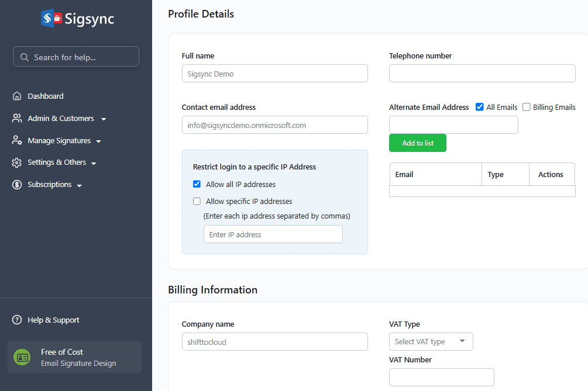The image size is (588, 391).
Task: Uncheck the All Emails checkbox
Action: (480, 107)
